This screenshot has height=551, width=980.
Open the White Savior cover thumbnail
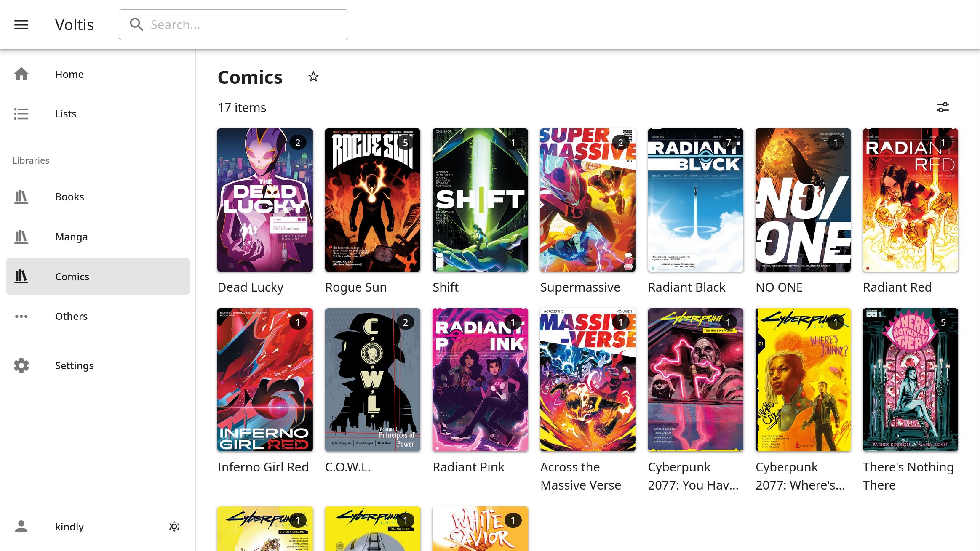(480, 529)
